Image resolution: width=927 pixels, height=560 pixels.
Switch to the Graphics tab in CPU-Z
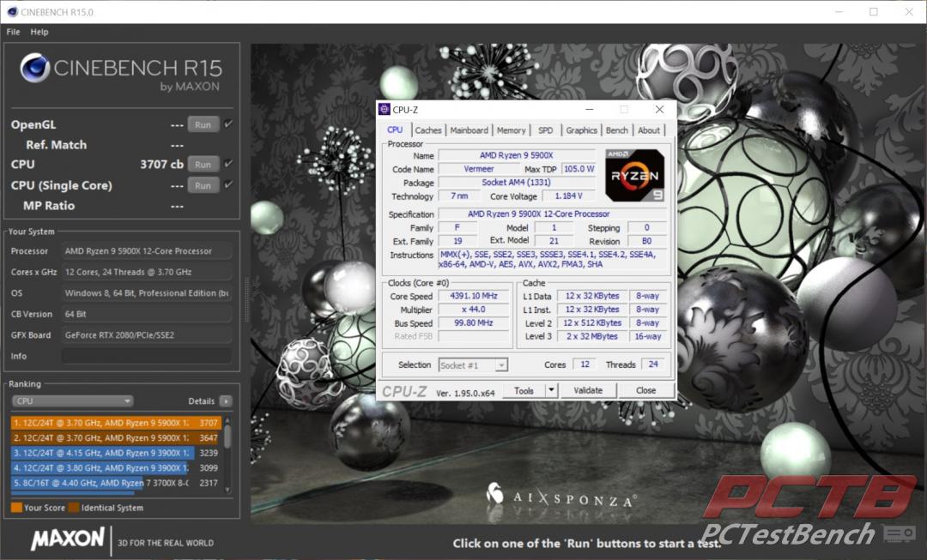pyautogui.click(x=581, y=130)
